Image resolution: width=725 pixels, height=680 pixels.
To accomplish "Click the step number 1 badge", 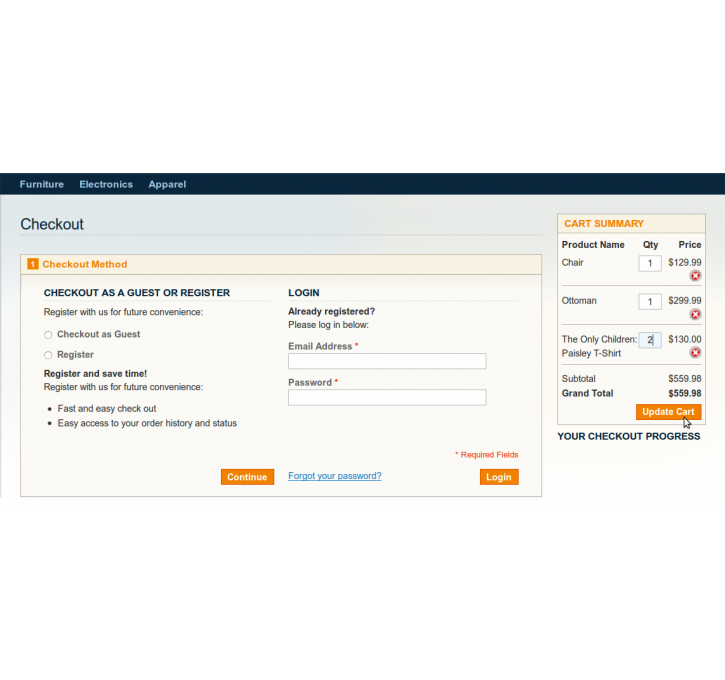I will pyautogui.click(x=33, y=264).
